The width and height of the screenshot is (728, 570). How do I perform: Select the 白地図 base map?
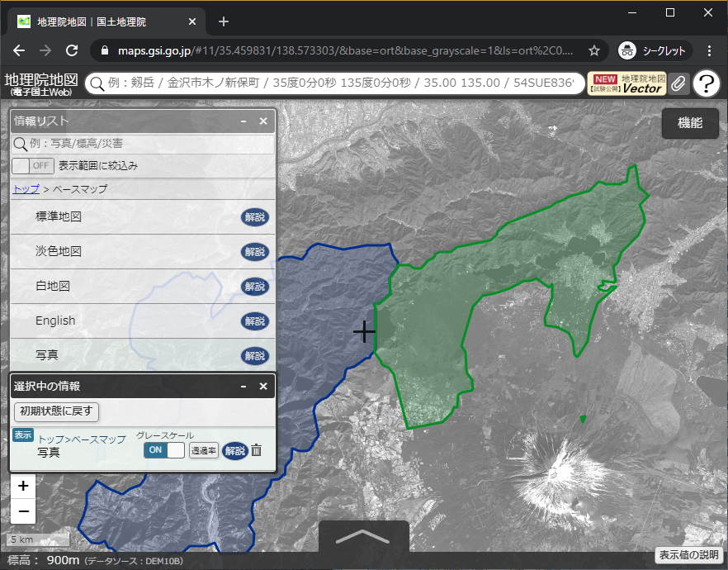click(x=53, y=286)
